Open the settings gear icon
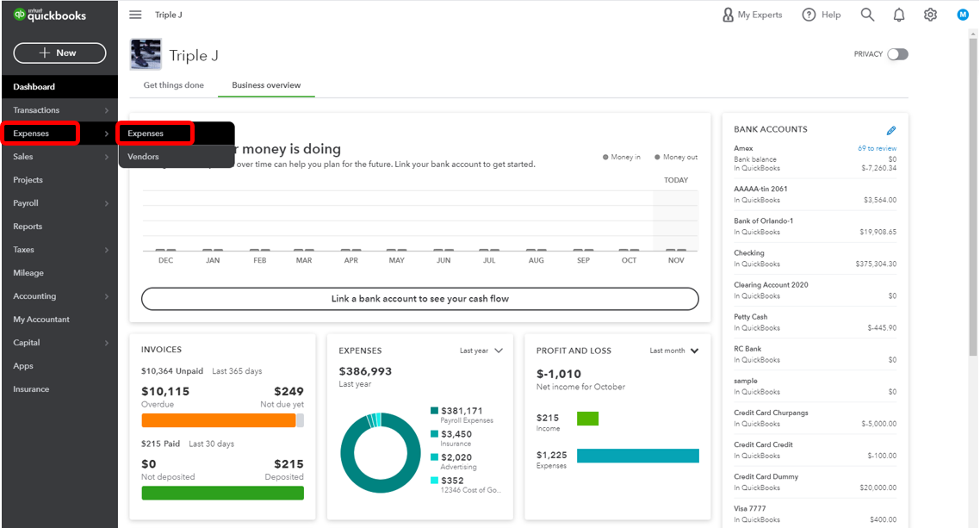The width and height of the screenshot is (980, 528). point(930,15)
